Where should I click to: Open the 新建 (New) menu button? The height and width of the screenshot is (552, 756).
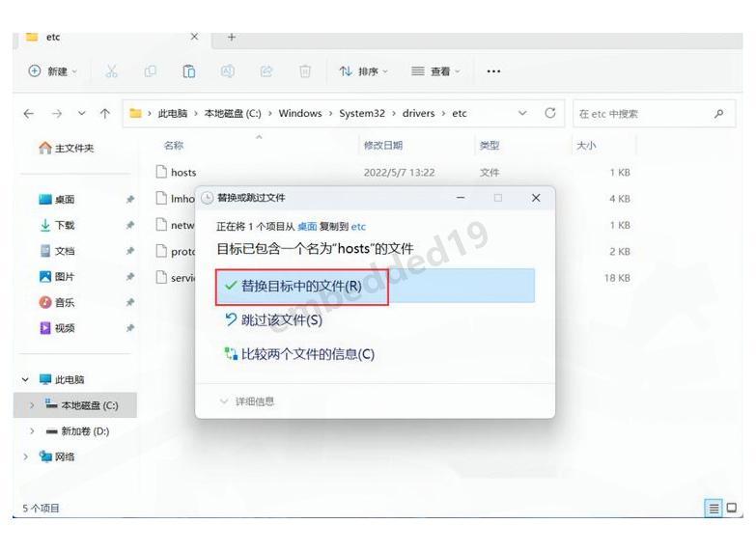[x=52, y=71]
